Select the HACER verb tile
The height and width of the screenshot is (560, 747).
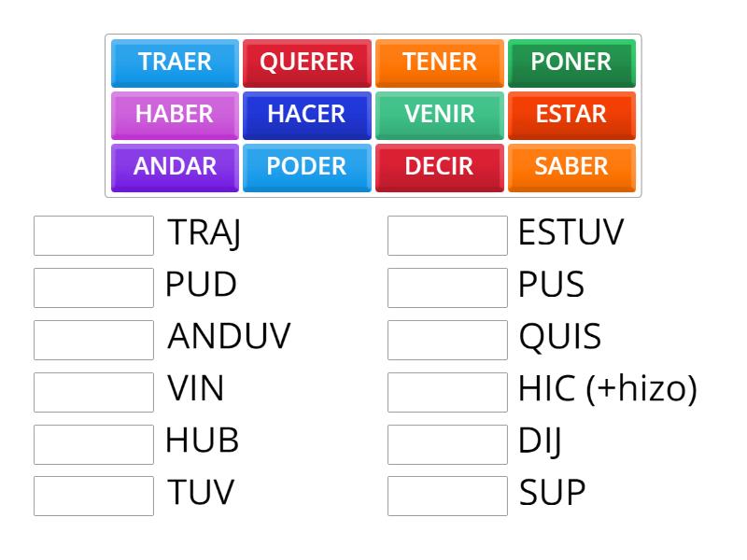pyautogui.click(x=306, y=114)
